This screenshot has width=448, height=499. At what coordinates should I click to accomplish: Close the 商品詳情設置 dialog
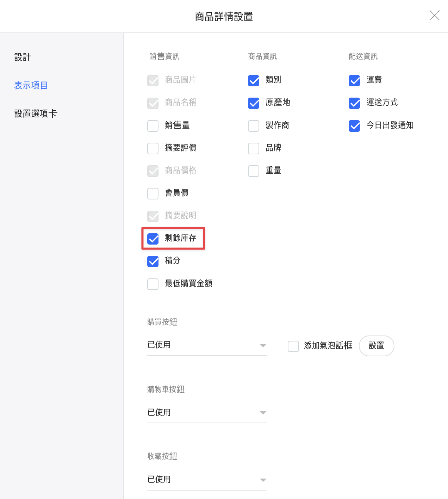point(434,15)
